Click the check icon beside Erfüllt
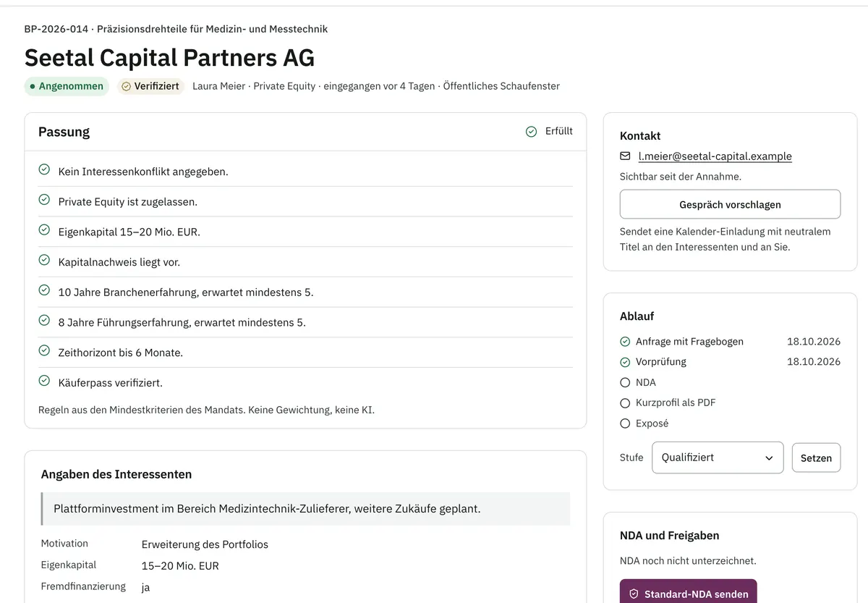Viewport: 868px width, 603px height. [x=532, y=132]
